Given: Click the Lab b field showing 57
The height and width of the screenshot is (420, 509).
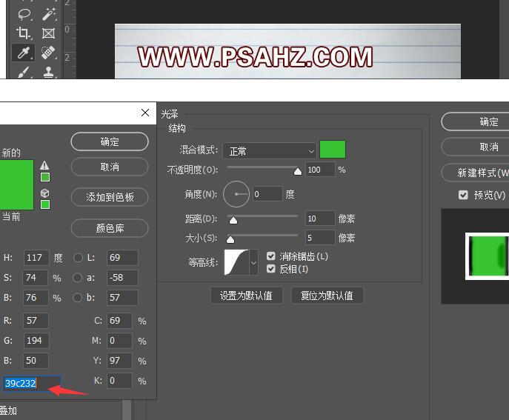Looking at the screenshot, I should click(x=122, y=298).
